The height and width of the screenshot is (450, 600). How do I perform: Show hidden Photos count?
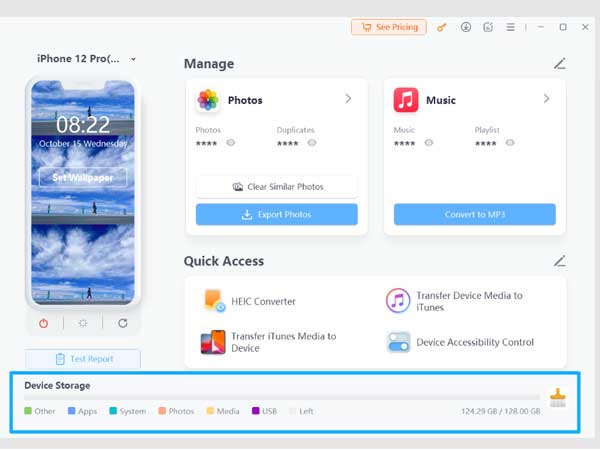[x=231, y=143]
